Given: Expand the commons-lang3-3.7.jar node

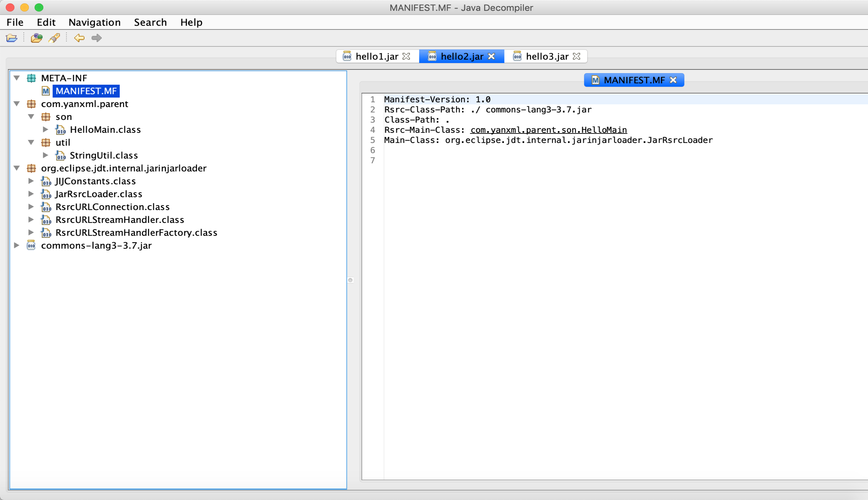Looking at the screenshot, I should [x=17, y=245].
